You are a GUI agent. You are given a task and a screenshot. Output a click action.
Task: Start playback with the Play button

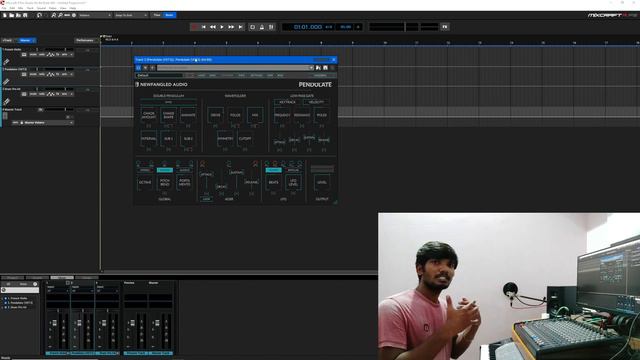(222, 27)
